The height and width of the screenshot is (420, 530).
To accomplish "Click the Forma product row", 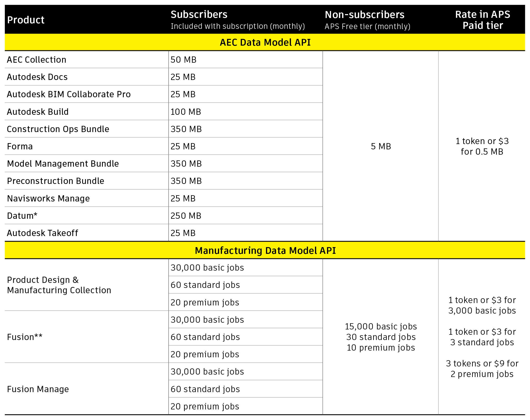I will [20, 146].
